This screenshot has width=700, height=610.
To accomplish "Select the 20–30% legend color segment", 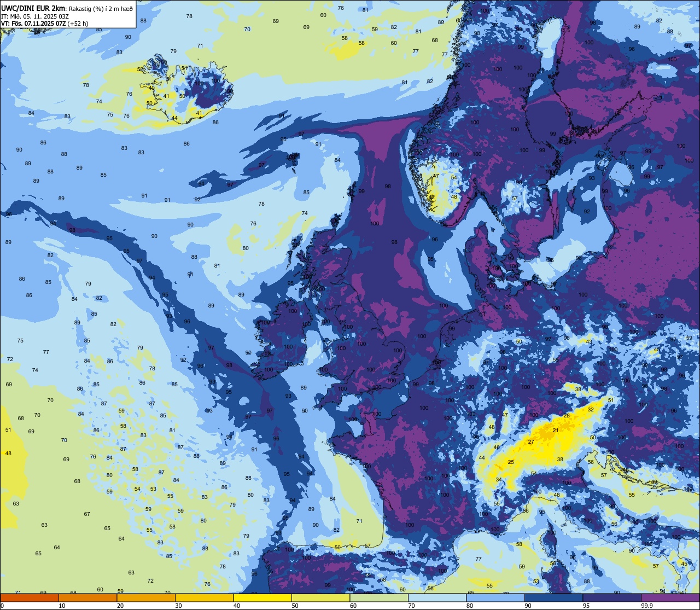I will coord(146,597).
